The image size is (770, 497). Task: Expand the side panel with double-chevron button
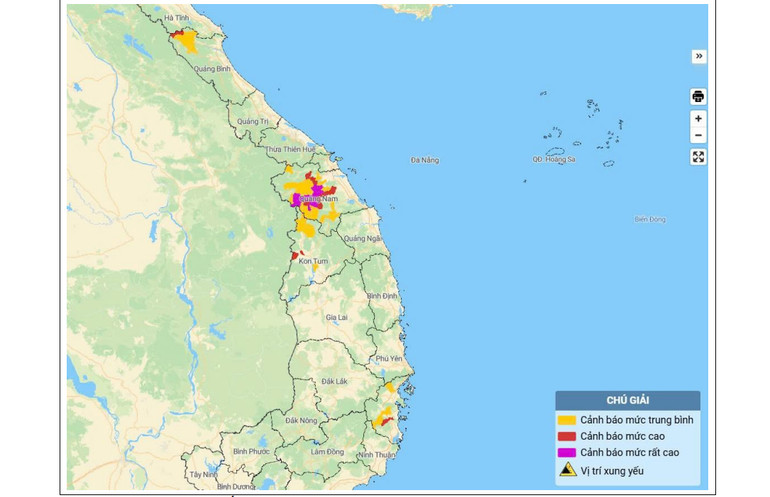(x=698, y=57)
